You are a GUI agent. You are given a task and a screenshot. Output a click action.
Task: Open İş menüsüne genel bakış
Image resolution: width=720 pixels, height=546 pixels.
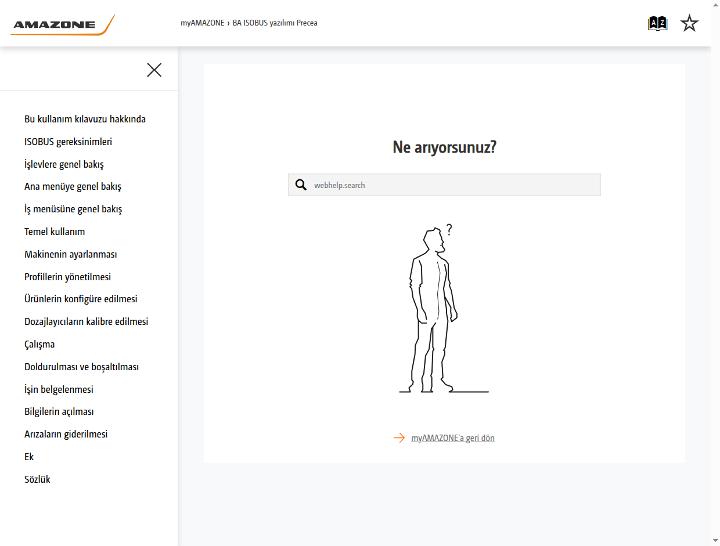(x=73, y=209)
